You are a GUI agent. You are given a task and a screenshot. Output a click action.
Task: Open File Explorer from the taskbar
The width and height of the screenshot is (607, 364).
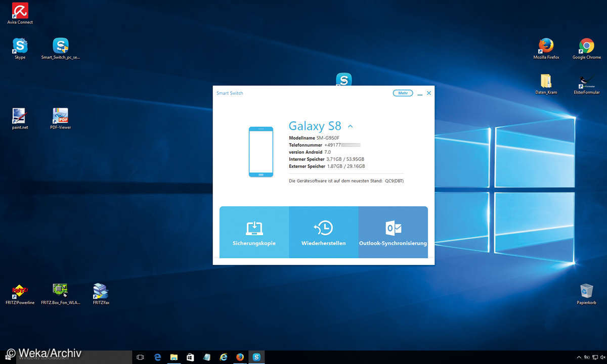174,357
